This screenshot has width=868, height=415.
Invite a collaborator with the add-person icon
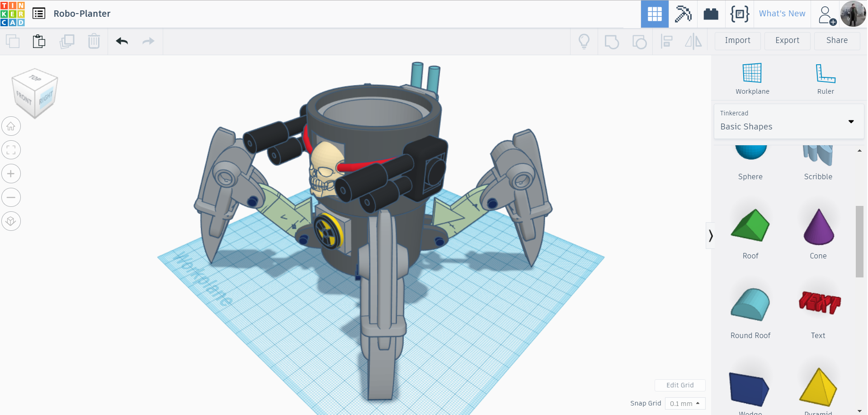point(827,15)
